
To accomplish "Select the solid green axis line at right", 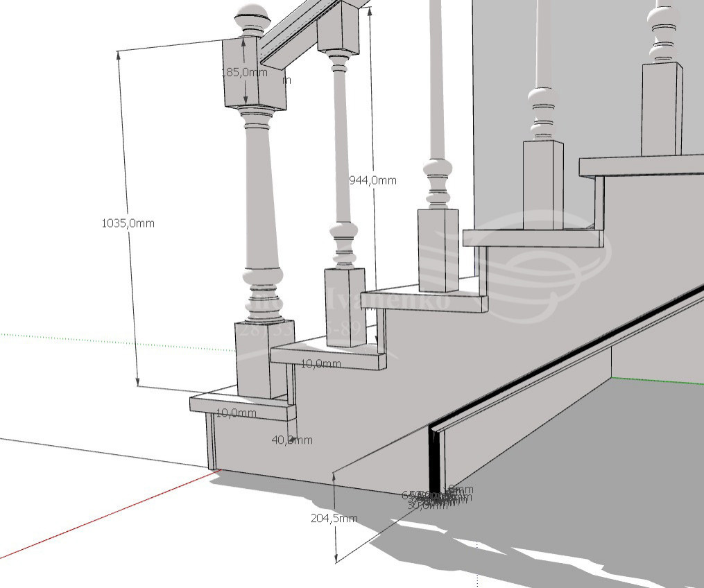I will [659, 379].
